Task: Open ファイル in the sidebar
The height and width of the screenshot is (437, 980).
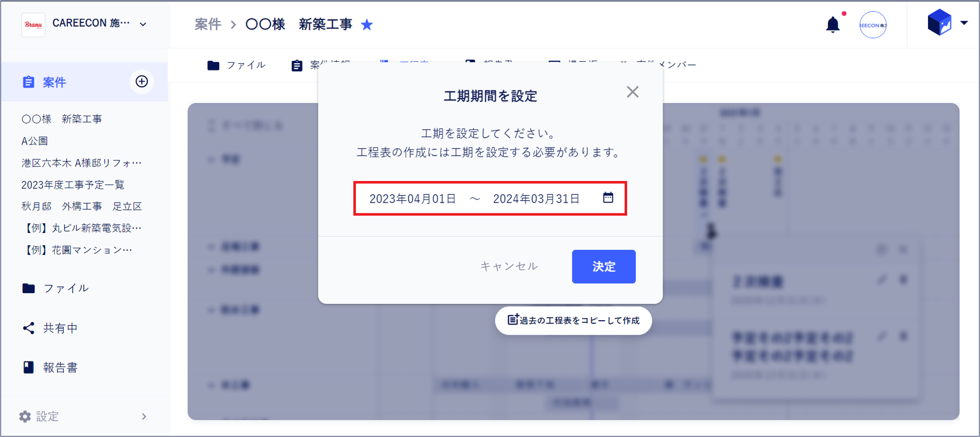Action: [x=66, y=288]
